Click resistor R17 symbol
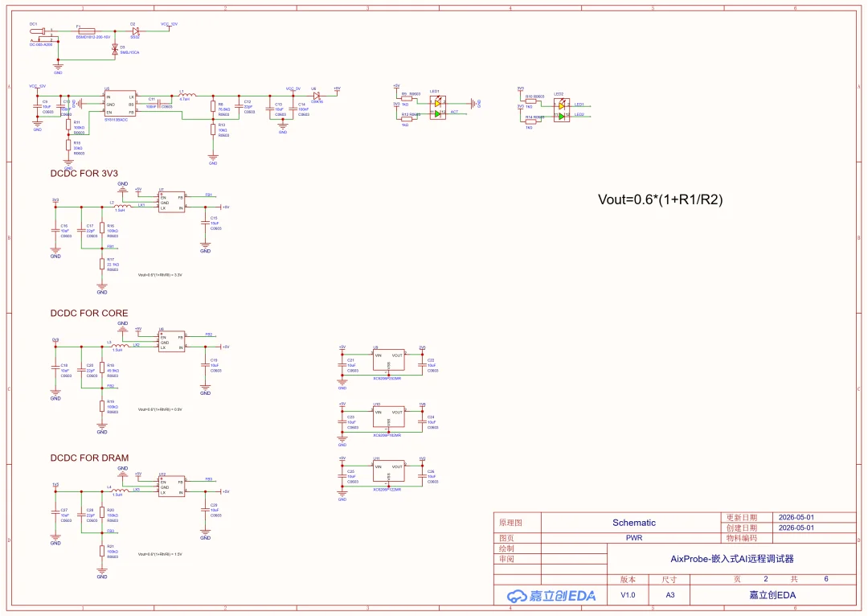Image resolution: width=868 pixels, height=616 pixels. click(x=102, y=265)
